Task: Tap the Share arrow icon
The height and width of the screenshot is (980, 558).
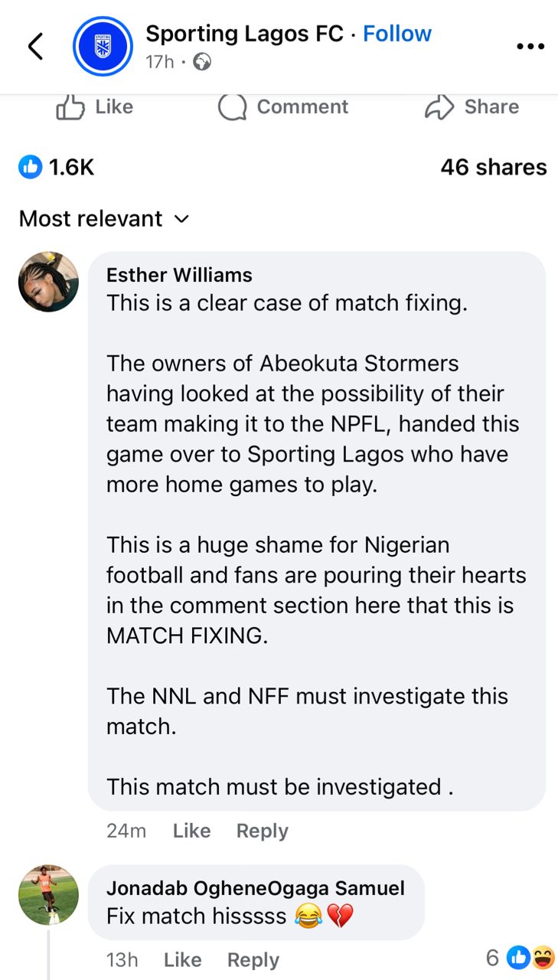Action: [x=439, y=107]
